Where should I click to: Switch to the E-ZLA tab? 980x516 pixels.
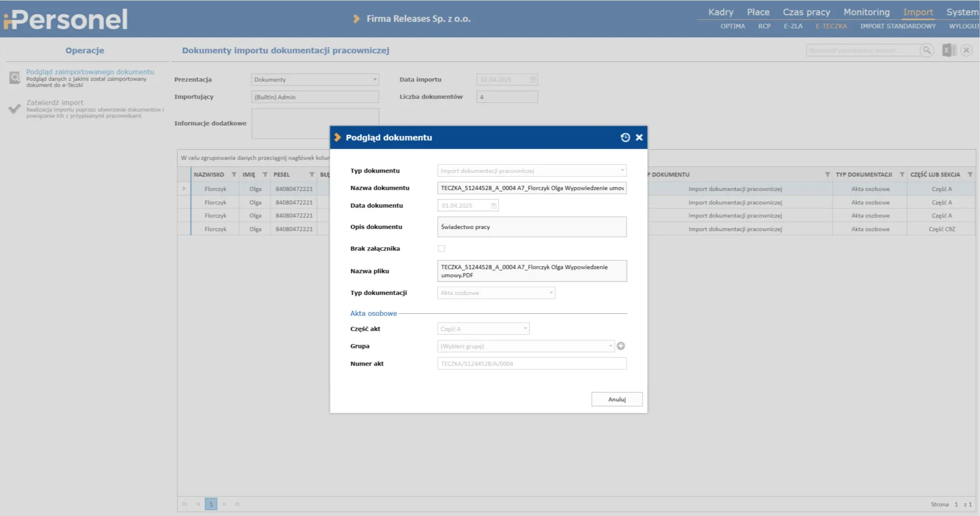(793, 26)
